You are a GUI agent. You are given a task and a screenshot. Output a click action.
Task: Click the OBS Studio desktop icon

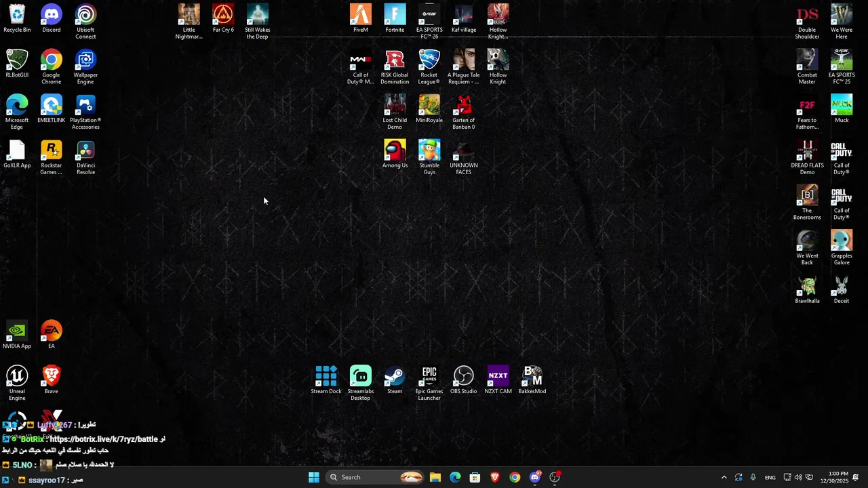click(x=464, y=380)
